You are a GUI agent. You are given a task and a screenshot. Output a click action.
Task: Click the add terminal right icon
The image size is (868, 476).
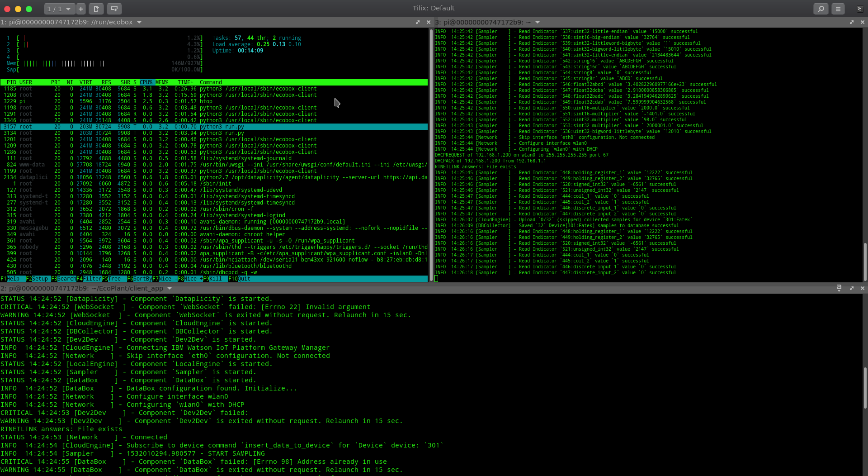96,9
